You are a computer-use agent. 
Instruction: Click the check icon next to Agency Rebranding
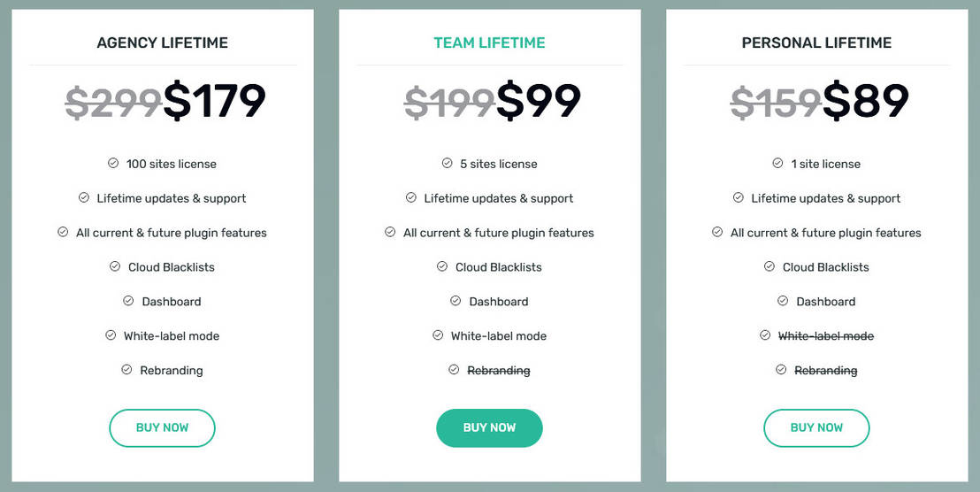[126, 370]
